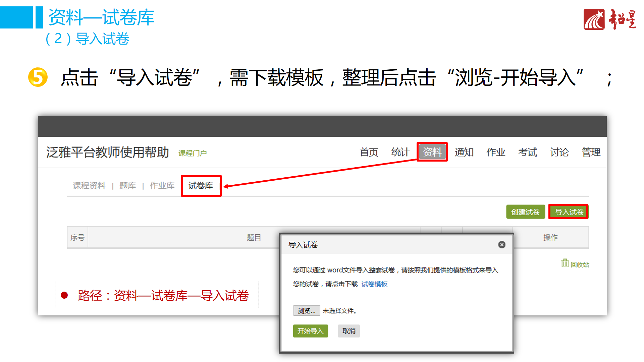Screen dimensions: 644x362
Task: Close the 导入试卷 dialog with X icon
Action: pyautogui.click(x=501, y=245)
